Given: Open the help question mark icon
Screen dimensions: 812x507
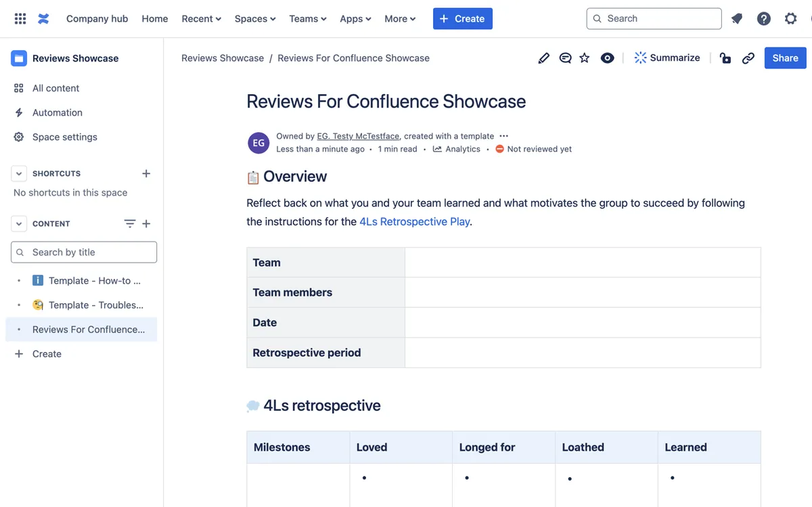Looking at the screenshot, I should [x=764, y=19].
